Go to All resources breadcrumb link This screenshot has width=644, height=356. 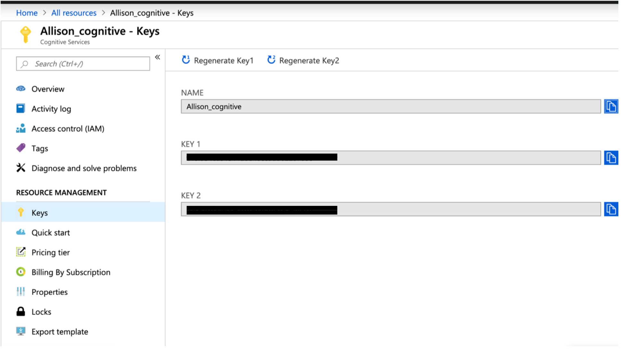74,13
